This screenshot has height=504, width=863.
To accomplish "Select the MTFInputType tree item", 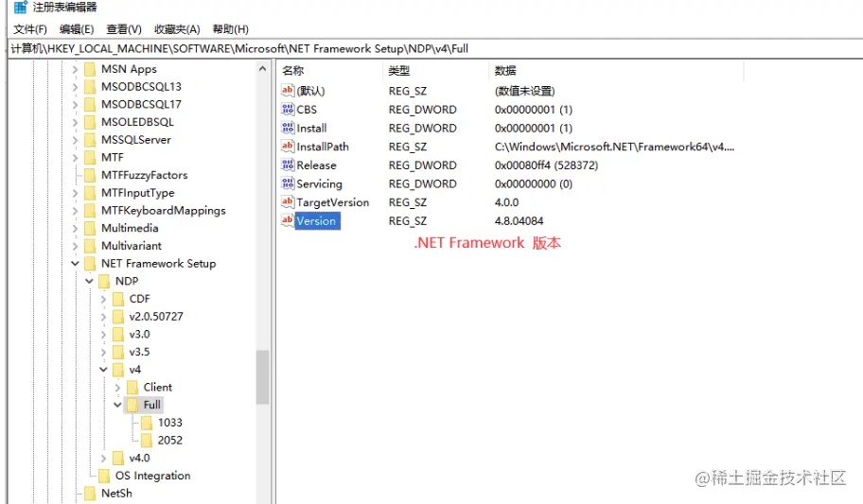I will (137, 193).
